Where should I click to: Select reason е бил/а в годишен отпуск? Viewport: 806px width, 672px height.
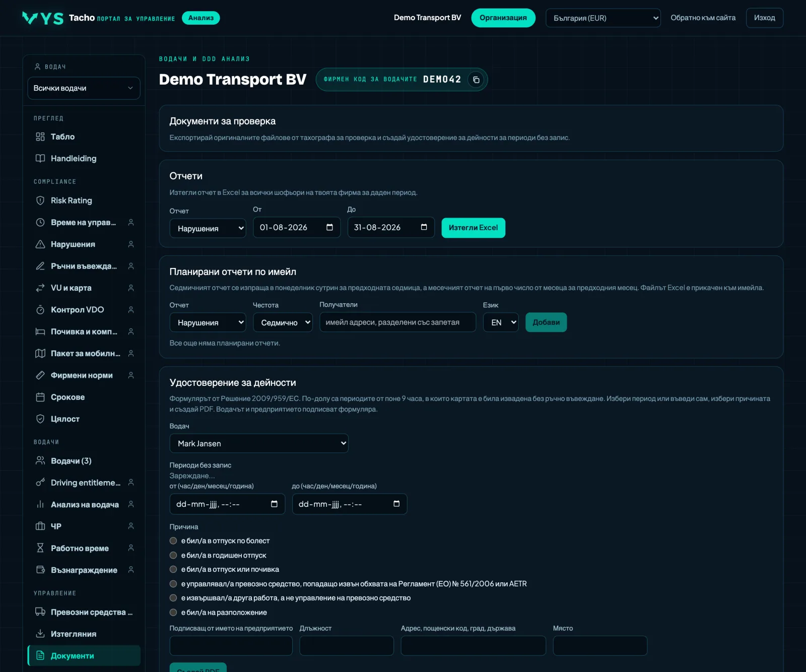click(x=173, y=555)
